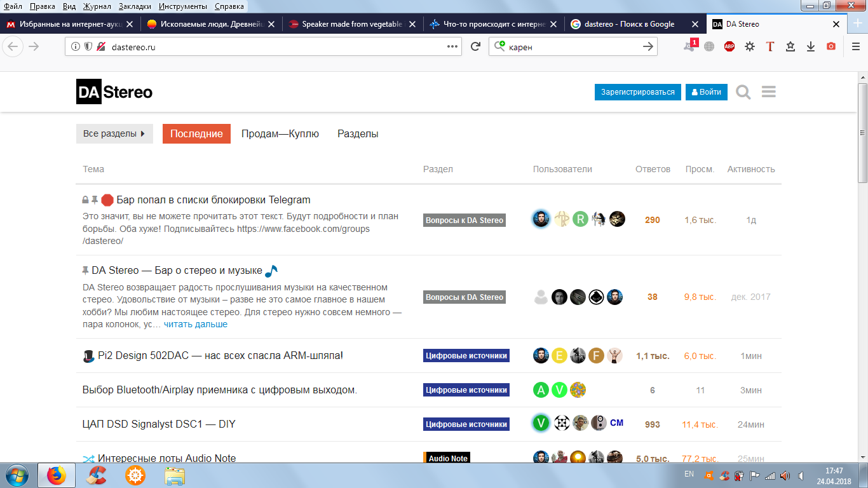
Task: Click the yellow E user avatar
Action: coord(559,356)
